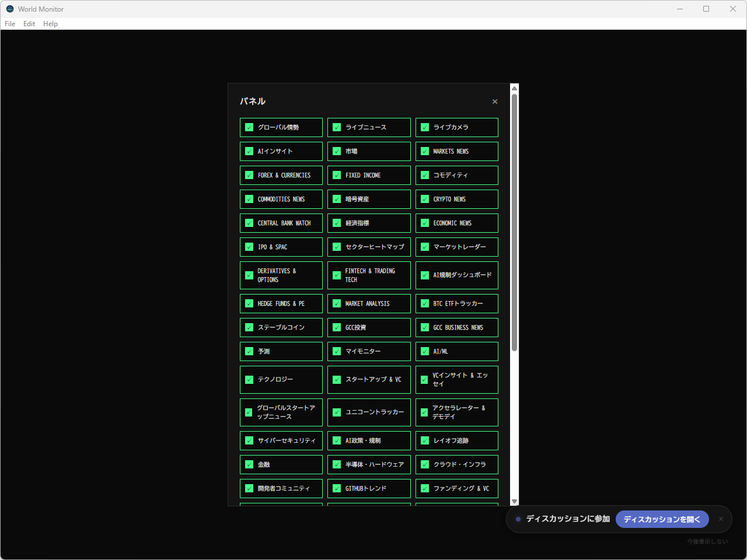This screenshot has height=560, width=747.
Task: Disable the テクノロジー panel
Action: [x=249, y=380]
